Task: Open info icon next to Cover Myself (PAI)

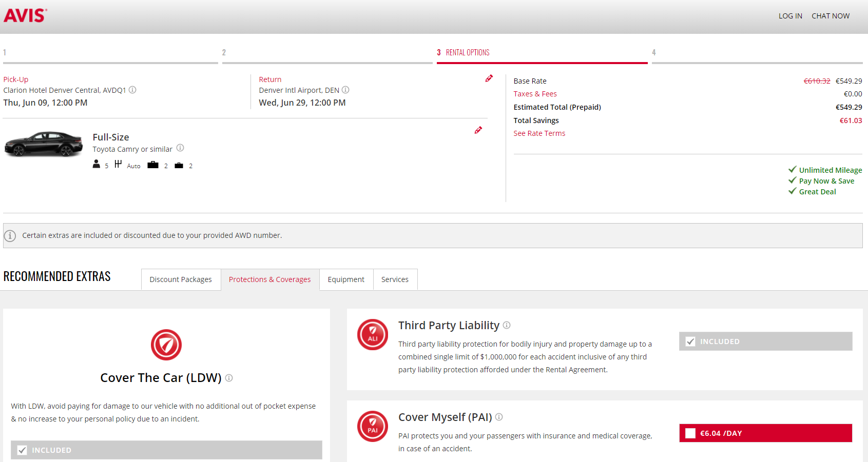Action: [x=499, y=417]
